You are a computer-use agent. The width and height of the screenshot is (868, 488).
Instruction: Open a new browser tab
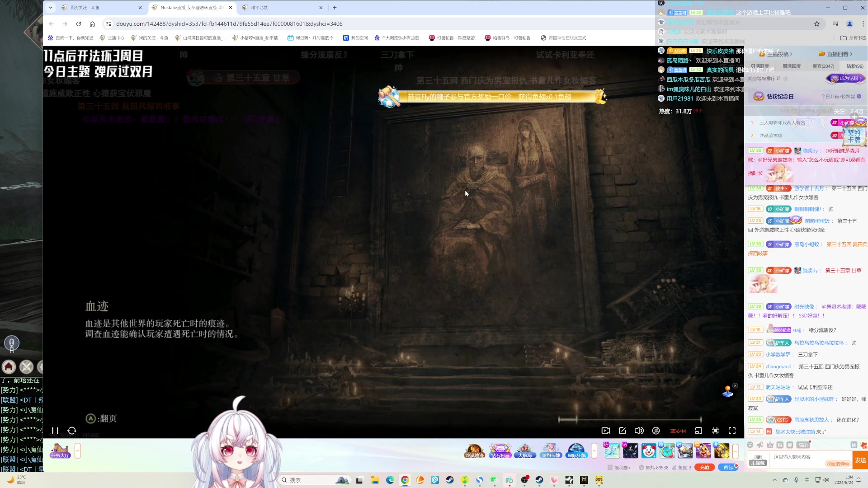[x=335, y=7]
